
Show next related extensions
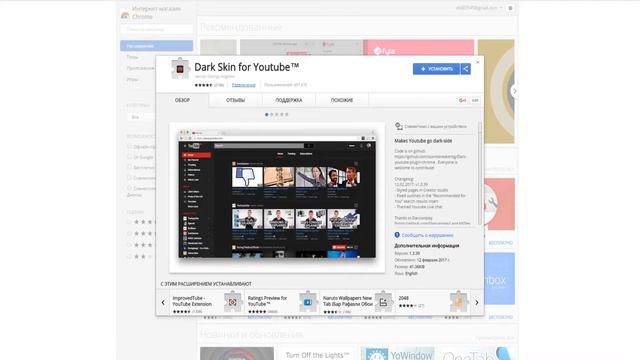point(477,302)
